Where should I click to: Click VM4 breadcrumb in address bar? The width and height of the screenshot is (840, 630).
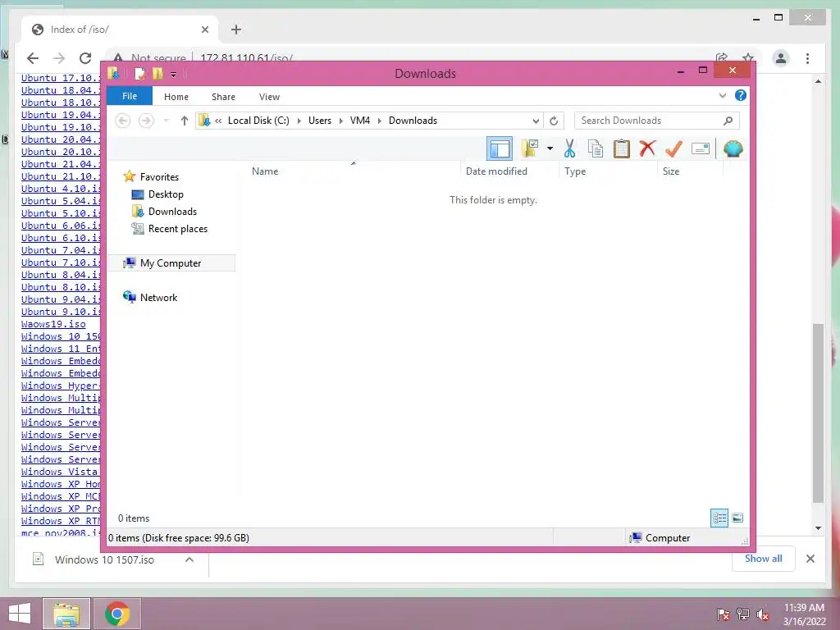360,121
